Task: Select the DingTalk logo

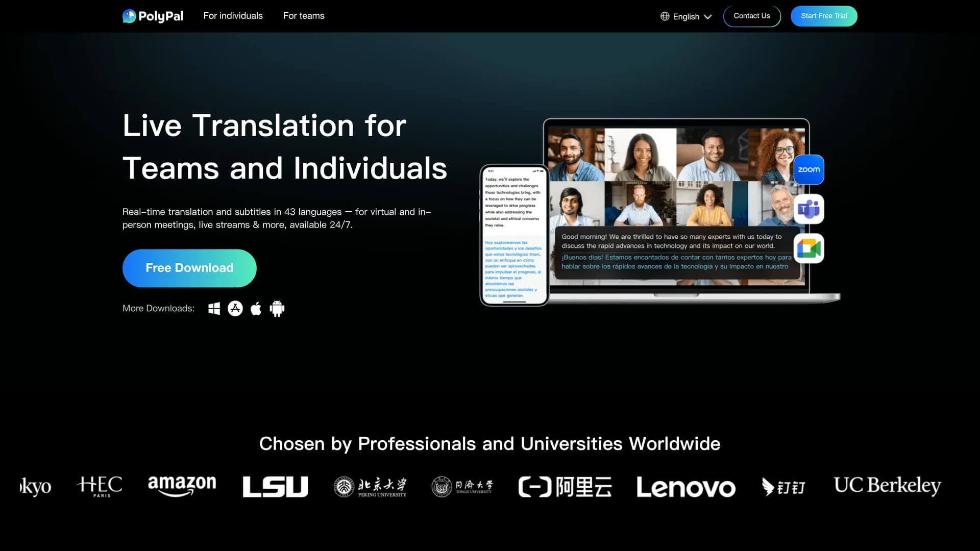Action: pyautogui.click(x=783, y=487)
